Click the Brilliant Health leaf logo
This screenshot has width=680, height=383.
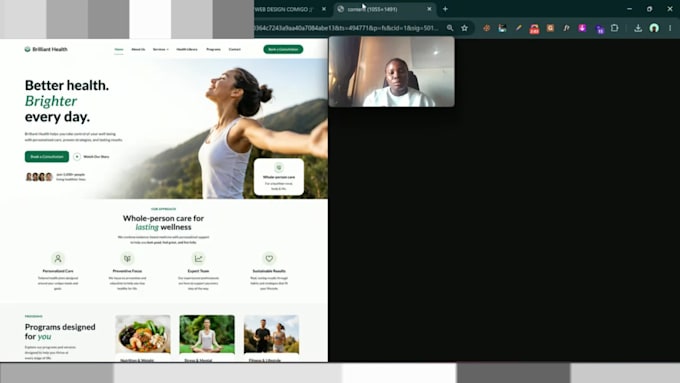pos(27,49)
